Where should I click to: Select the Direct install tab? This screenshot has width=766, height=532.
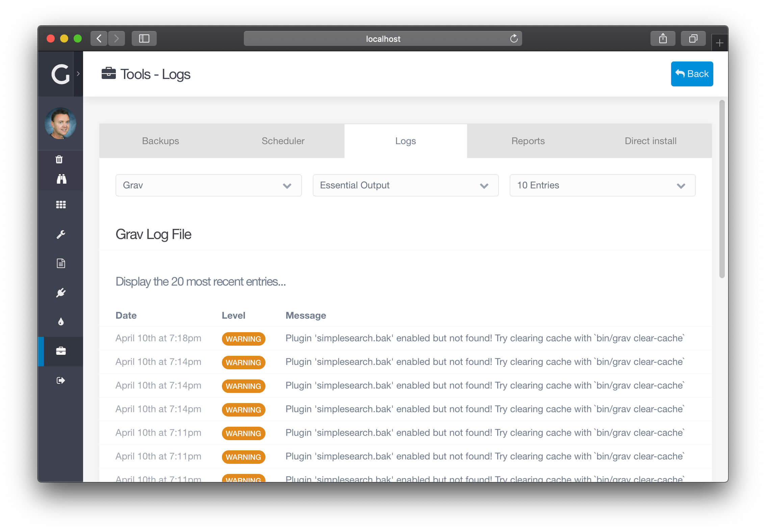pos(650,140)
